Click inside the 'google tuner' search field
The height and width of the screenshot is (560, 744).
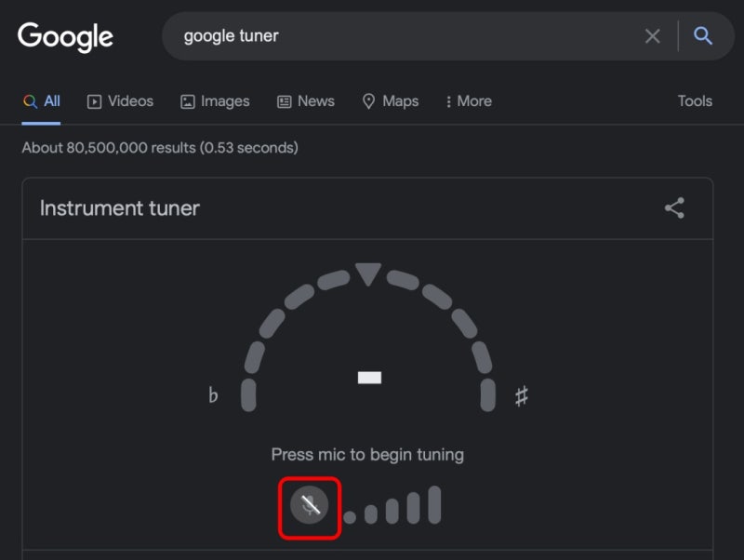(400, 36)
